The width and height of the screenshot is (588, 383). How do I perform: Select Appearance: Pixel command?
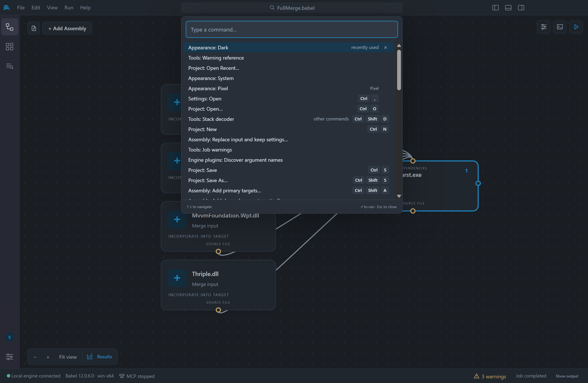pos(288,88)
